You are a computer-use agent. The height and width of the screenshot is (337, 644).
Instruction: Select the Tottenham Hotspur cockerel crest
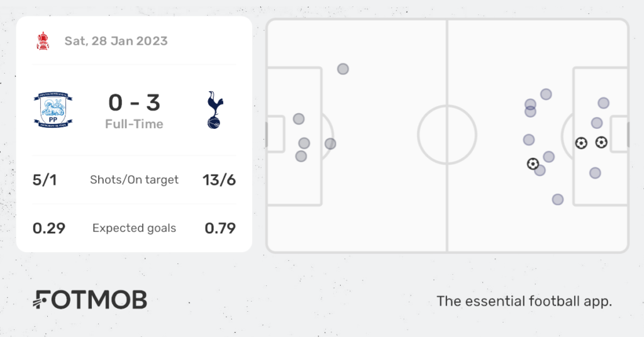tap(214, 110)
